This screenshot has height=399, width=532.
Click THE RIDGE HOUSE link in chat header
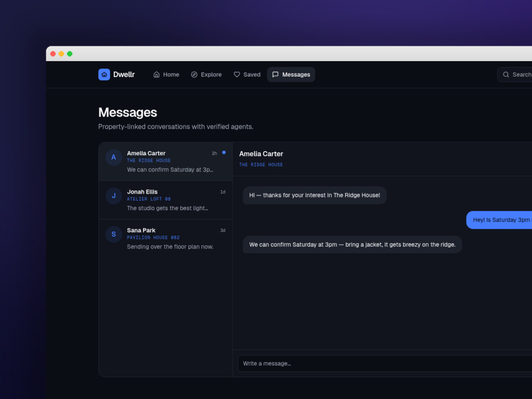[x=261, y=164]
